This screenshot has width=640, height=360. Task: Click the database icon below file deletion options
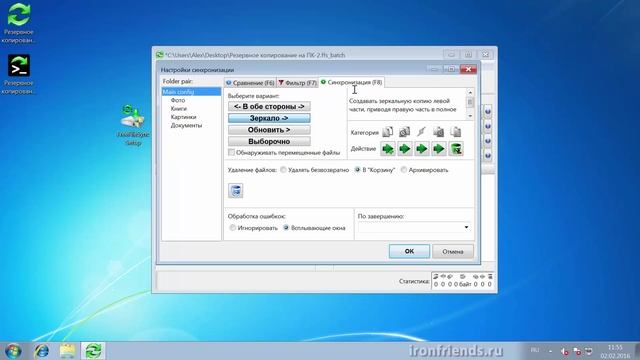click(x=236, y=191)
